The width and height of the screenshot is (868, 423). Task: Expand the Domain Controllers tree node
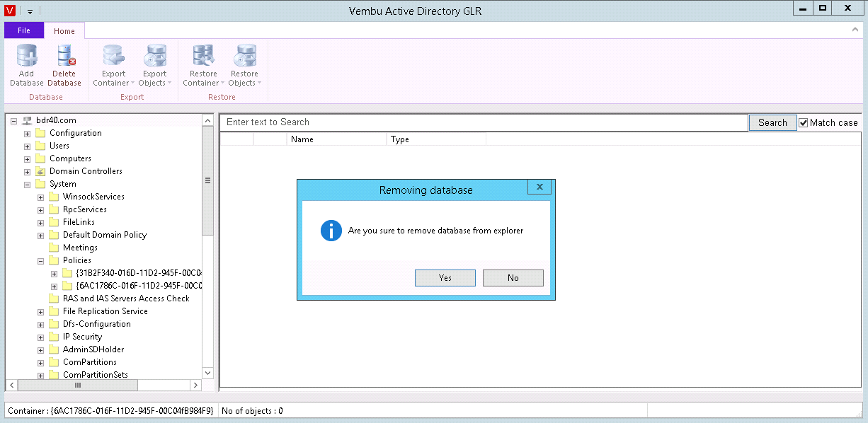click(x=28, y=171)
